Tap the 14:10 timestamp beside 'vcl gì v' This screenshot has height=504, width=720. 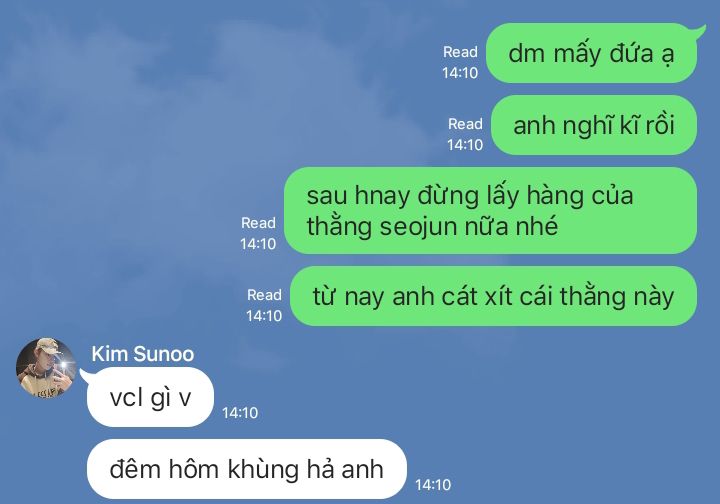[240, 413]
